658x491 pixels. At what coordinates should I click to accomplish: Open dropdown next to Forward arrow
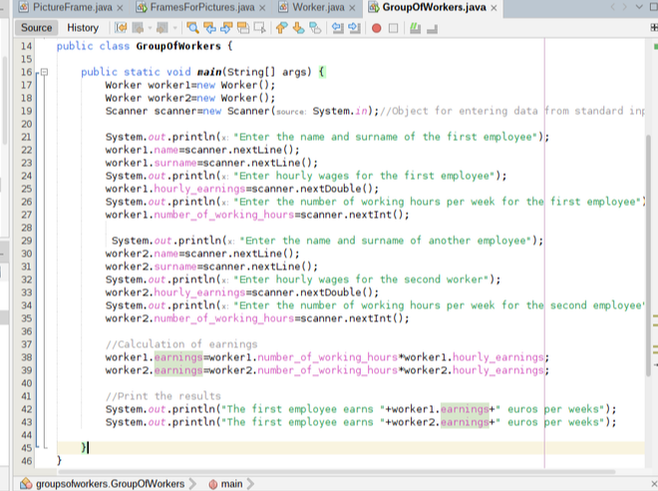[x=175, y=28]
